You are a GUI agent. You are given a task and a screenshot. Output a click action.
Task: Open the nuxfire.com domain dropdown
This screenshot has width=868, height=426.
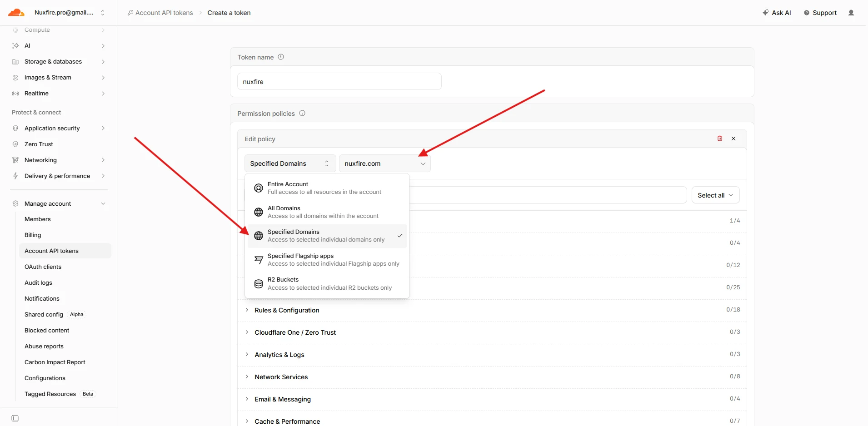click(x=384, y=163)
